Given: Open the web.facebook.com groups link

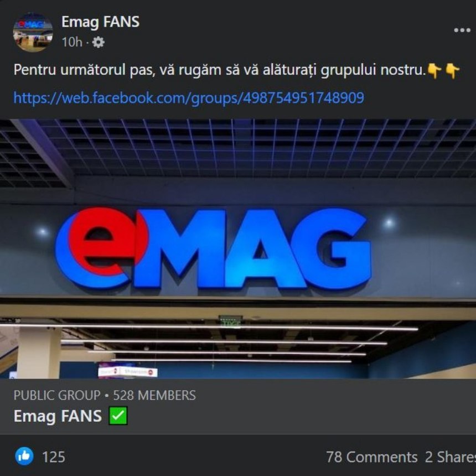Looking at the screenshot, I should tap(189, 98).
